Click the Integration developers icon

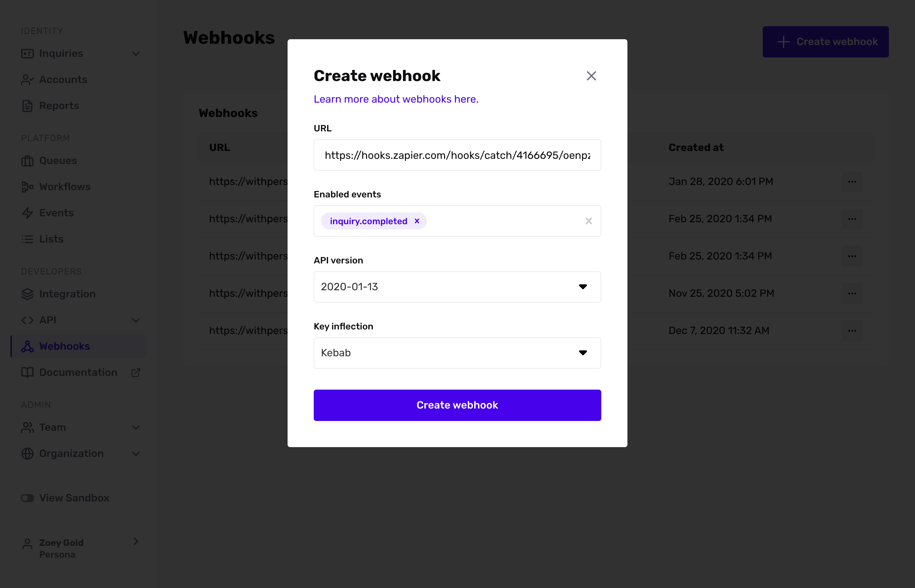27,293
